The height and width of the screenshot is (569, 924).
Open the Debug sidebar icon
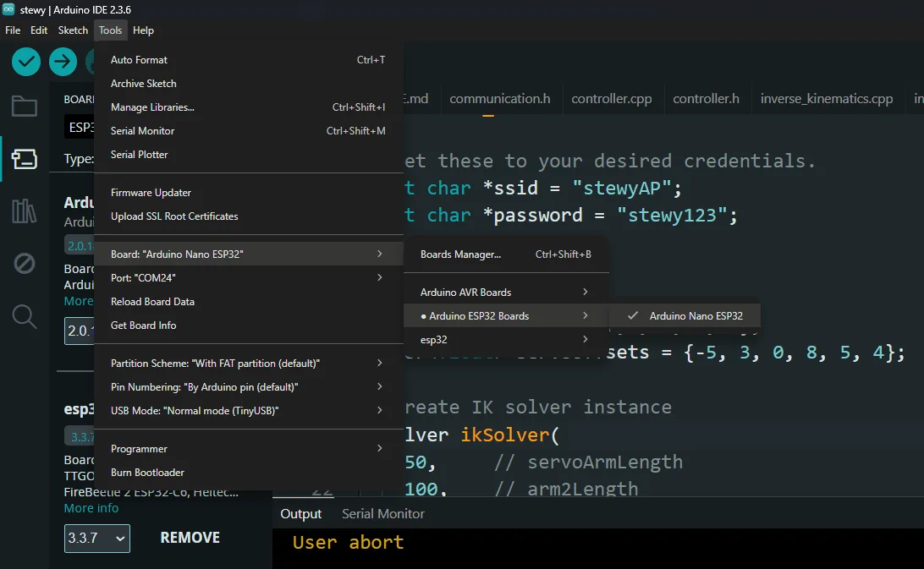(25, 263)
